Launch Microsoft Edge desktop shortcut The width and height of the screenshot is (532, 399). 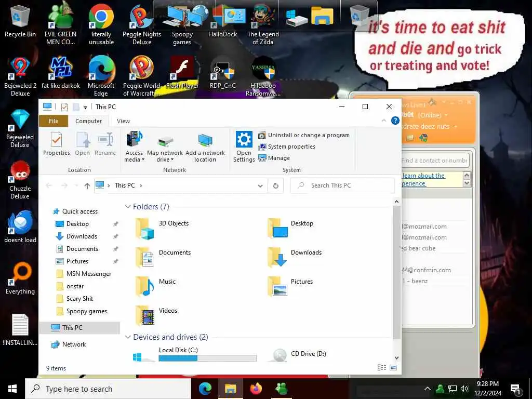[101, 76]
